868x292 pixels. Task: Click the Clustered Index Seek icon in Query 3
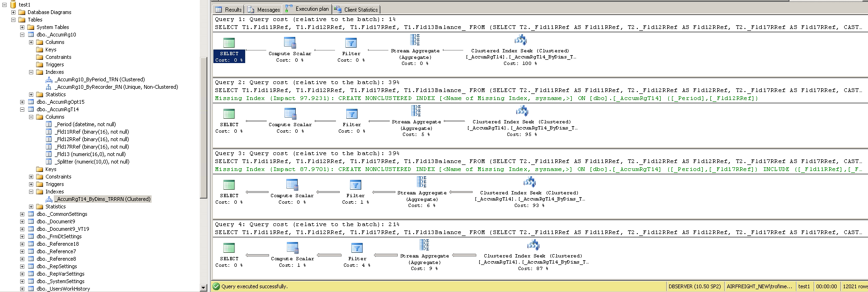click(x=529, y=182)
